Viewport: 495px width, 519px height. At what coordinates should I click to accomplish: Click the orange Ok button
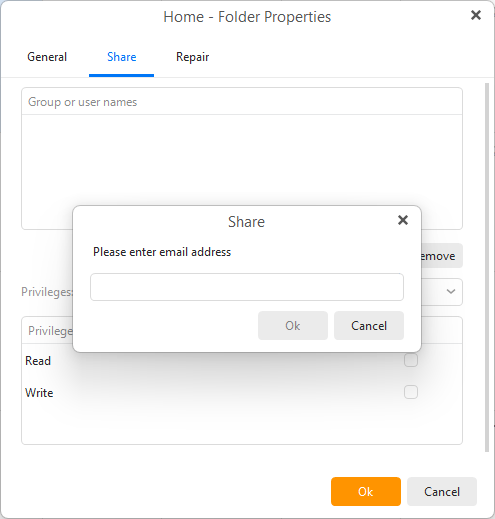(x=366, y=491)
